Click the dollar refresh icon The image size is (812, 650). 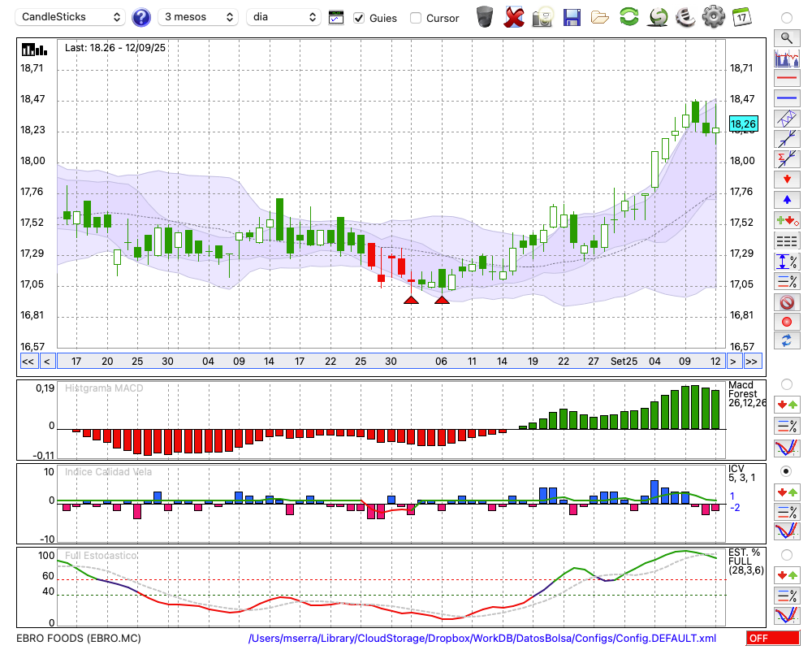(x=658, y=17)
